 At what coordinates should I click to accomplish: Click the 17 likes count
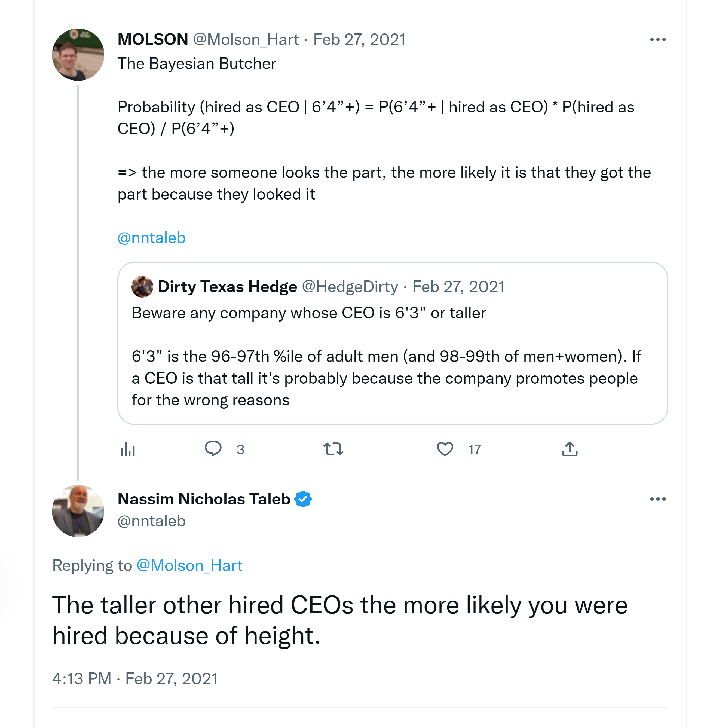[475, 449]
